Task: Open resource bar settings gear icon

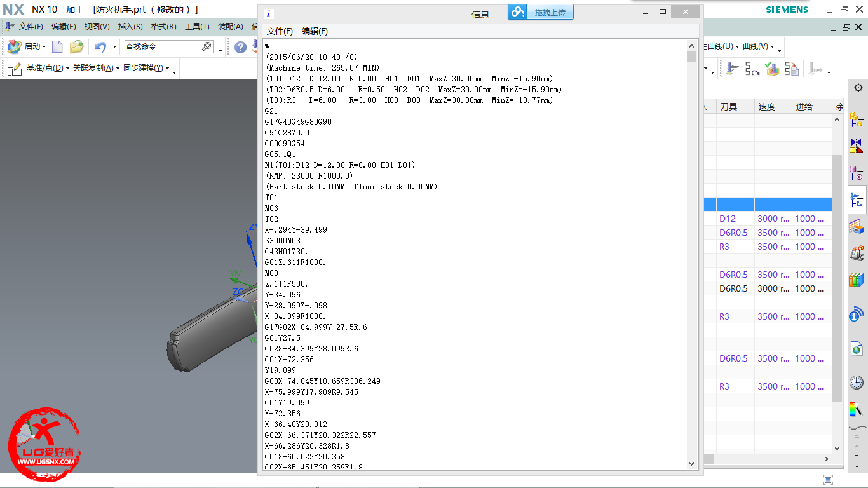Action: tap(858, 88)
